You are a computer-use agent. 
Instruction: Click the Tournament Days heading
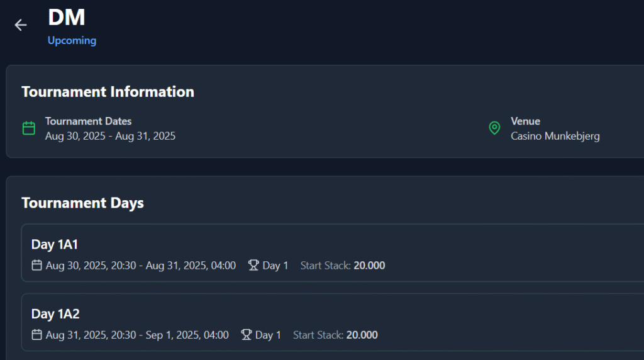pos(82,203)
